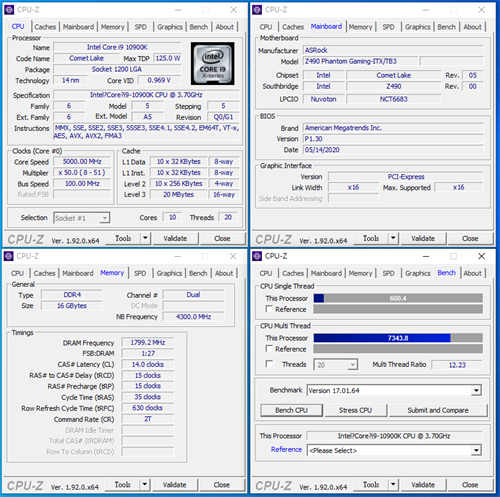Click the Z490 Phantom Gaming-ITX/TB3 model field
Screen dimensions: 500x497
tap(360, 61)
